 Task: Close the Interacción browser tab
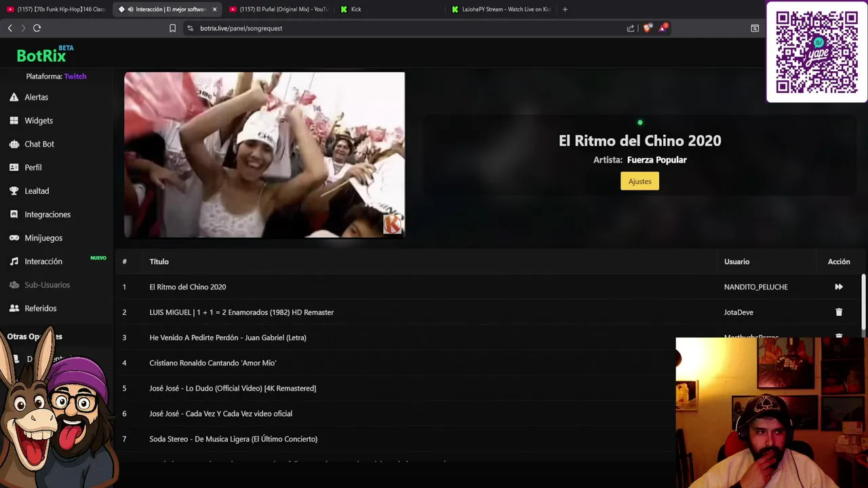click(214, 9)
